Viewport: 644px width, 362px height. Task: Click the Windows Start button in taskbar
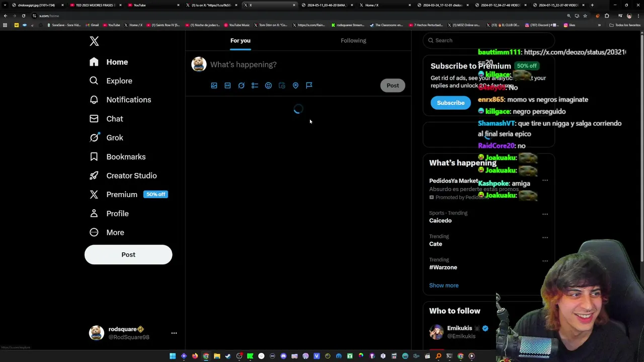click(173, 356)
